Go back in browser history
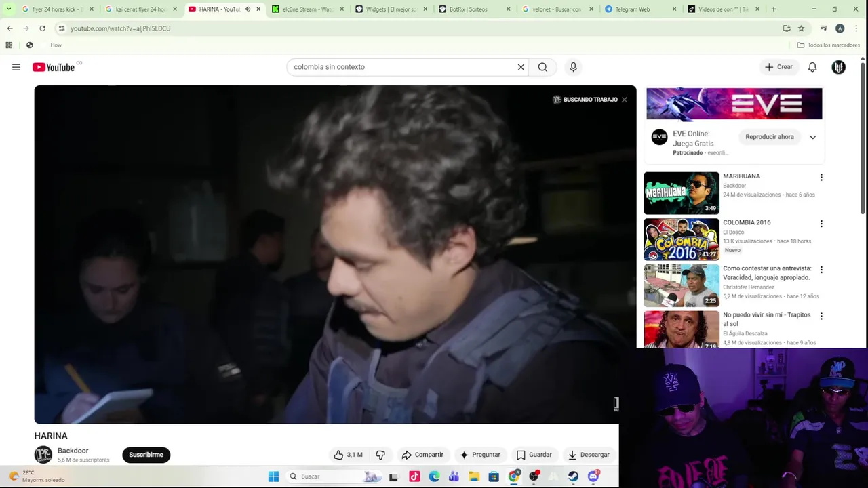The image size is (868, 488). [x=9, y=28]
